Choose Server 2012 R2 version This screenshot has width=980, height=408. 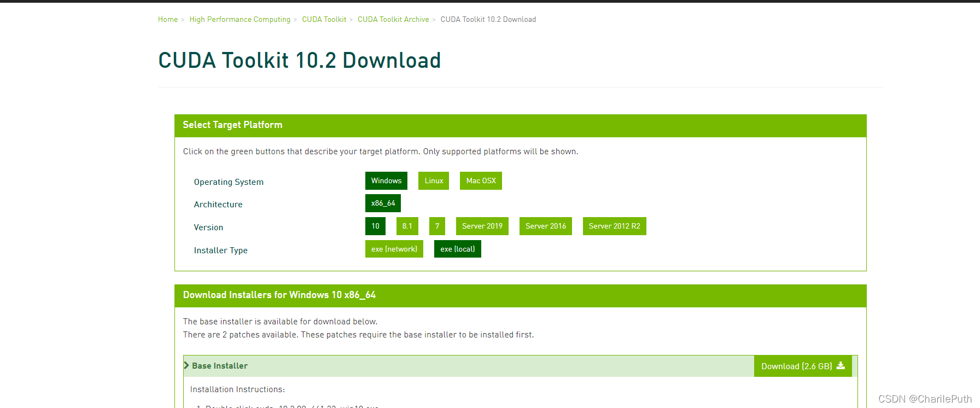pyautogui.click(x=615, y=226)
